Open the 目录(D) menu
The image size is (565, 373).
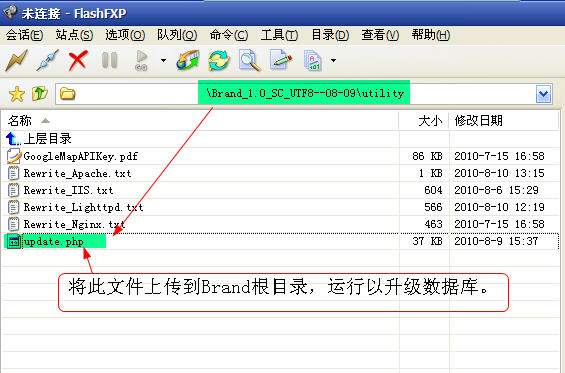pos(330,35)
